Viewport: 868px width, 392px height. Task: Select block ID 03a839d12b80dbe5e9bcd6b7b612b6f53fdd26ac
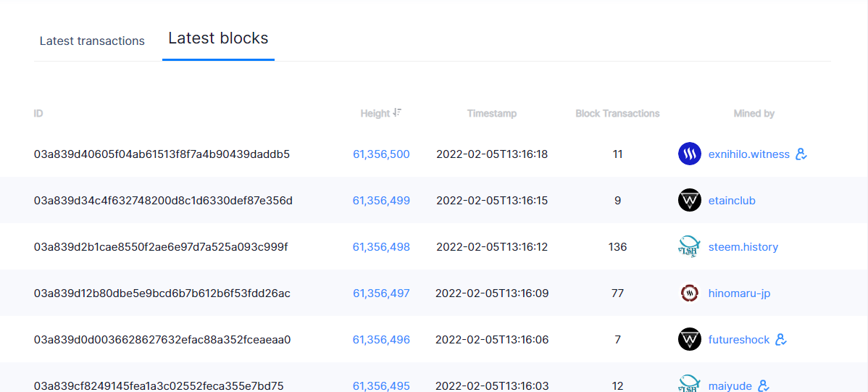(x=162, y=293)
